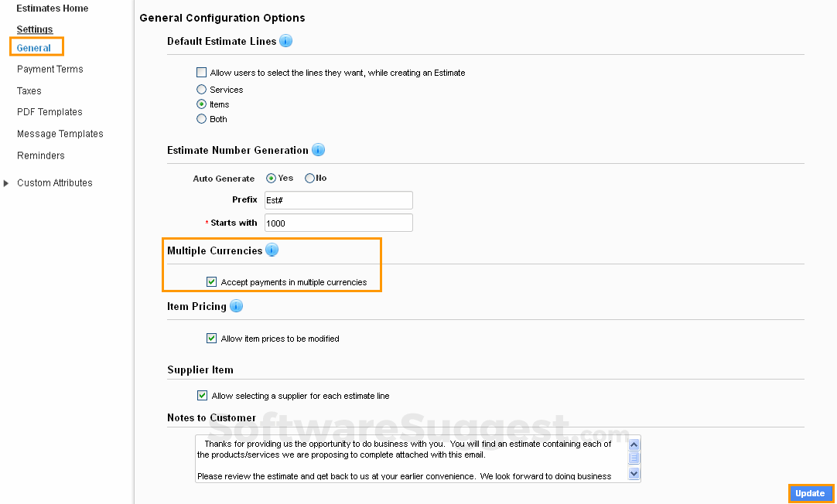Open the Item Pricing info tooltip
837x504 pixels.
point(236,306)
